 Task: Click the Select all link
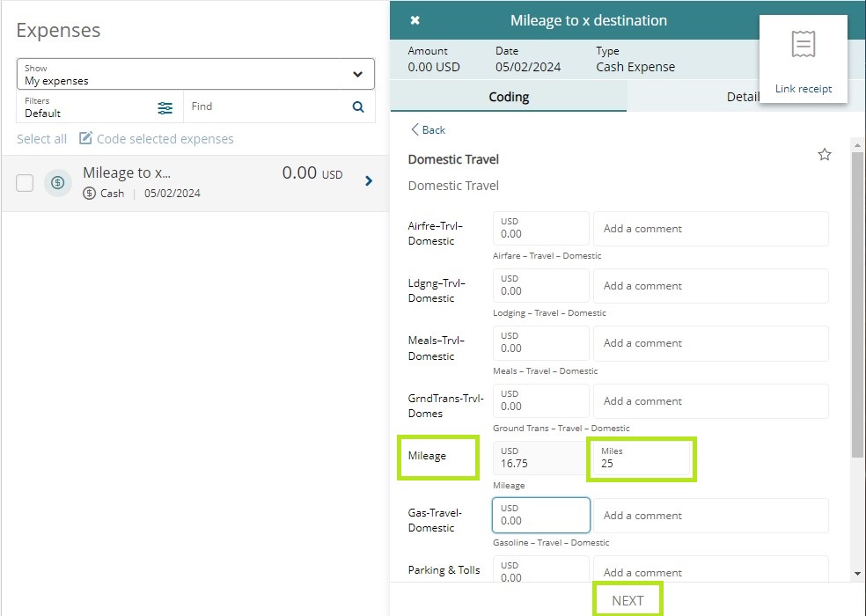click(41, 139)
